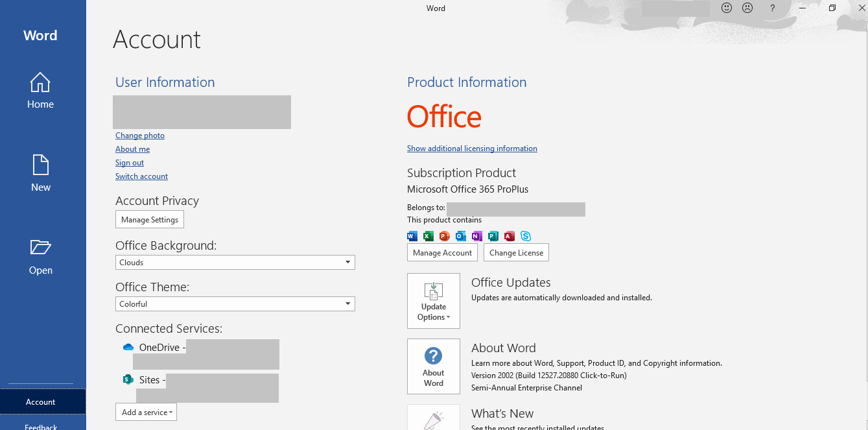The height and width of the screenshot is (430, 868).
Task: Open the Update Options button
Action: 434,301
